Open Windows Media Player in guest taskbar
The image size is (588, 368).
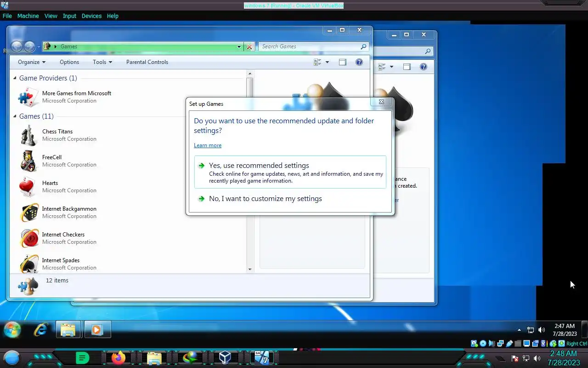(x=96, y=330)
